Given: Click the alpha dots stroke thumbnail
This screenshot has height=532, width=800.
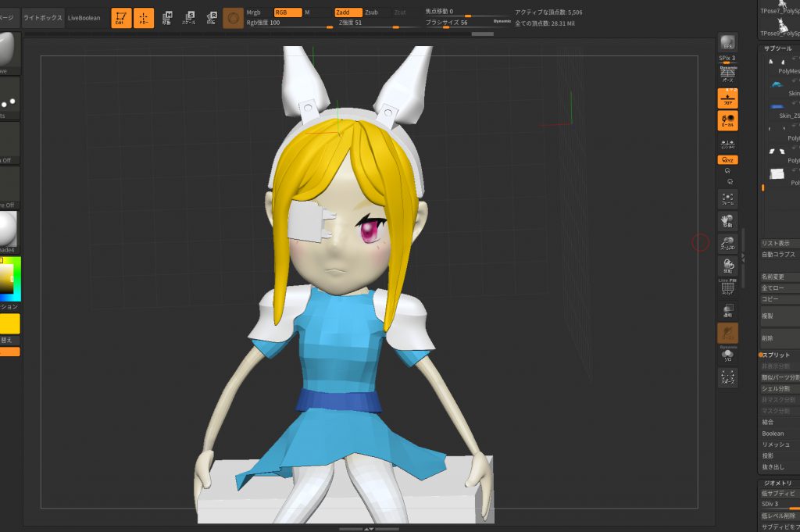Looking at the screenshot, I should [x=9, y=99].
